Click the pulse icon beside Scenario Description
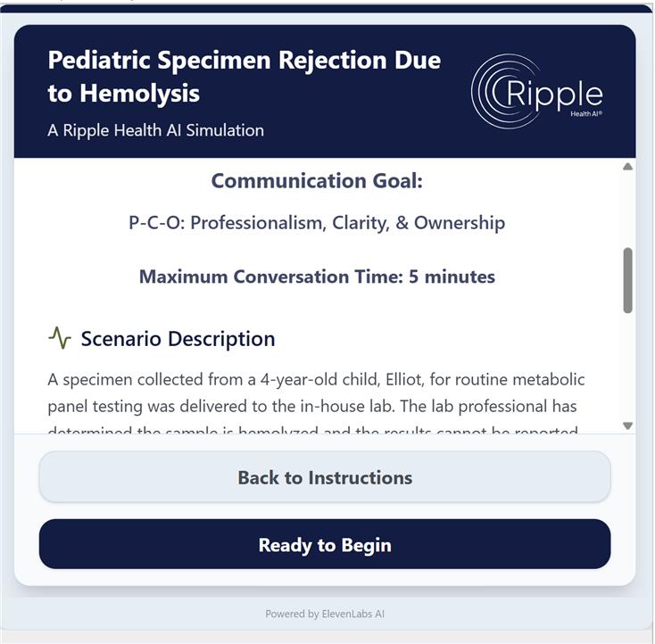Image resolution: width=655 pixels, height=644 pixels. pyautogui.click(x=59, y=338)
